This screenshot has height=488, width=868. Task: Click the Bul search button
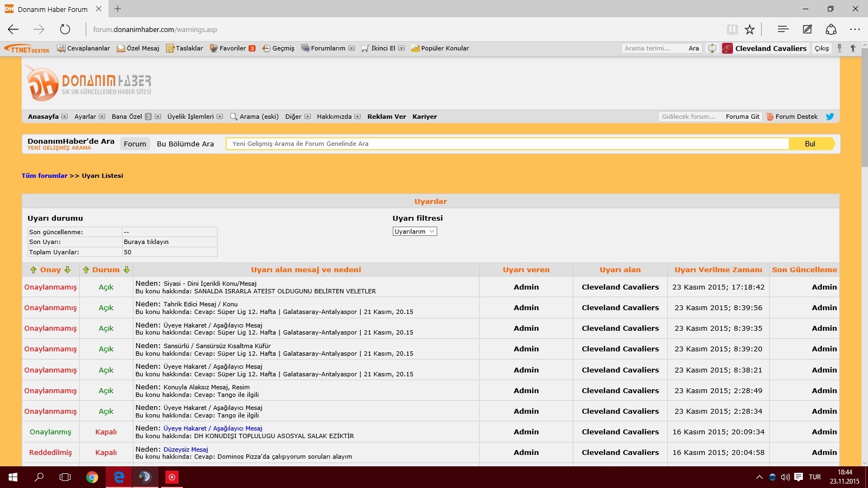pyautogui.click(x=812, y=144)
